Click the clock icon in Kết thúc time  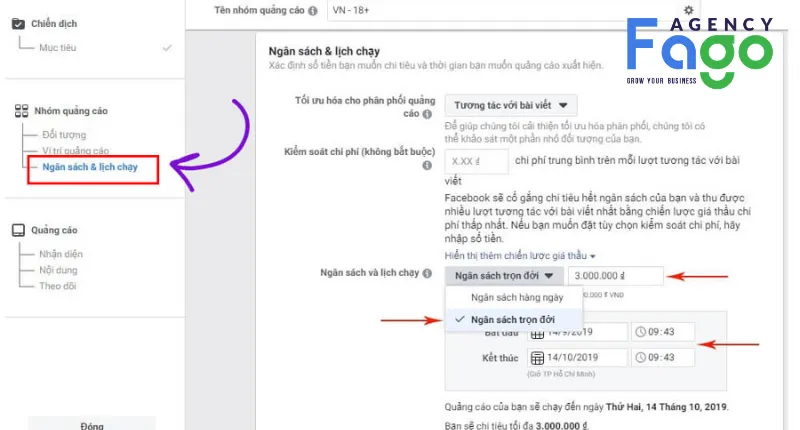pyautogui.click(x=640, y=358)
